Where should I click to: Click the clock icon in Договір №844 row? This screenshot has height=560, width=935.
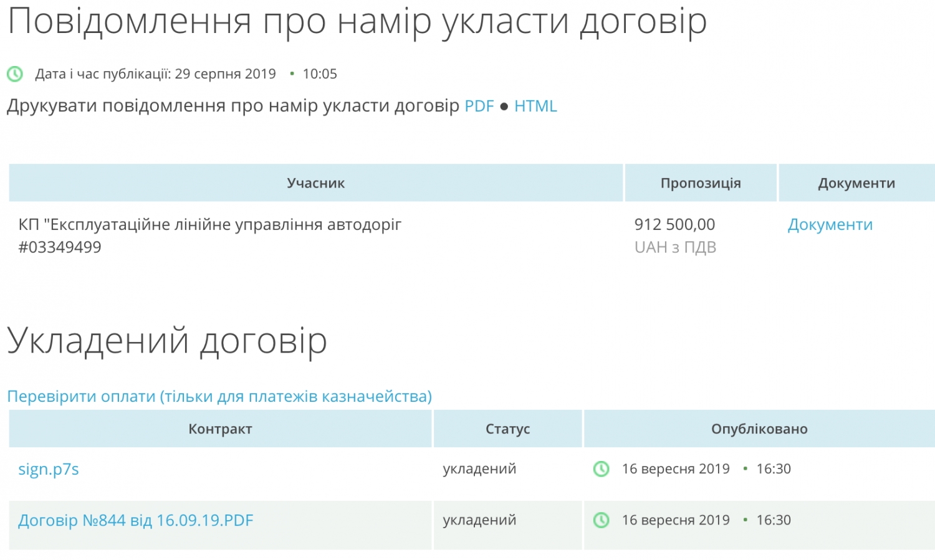click(x=601, y=520)
